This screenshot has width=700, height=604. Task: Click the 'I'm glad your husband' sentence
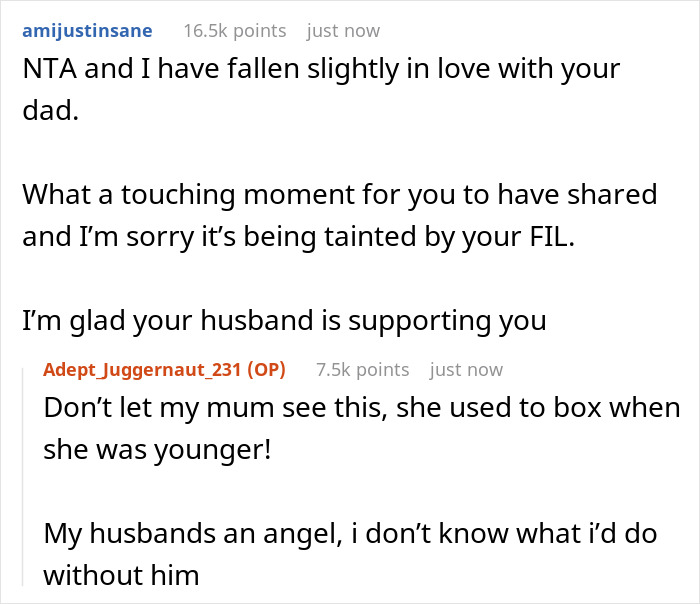click(284, 321)
